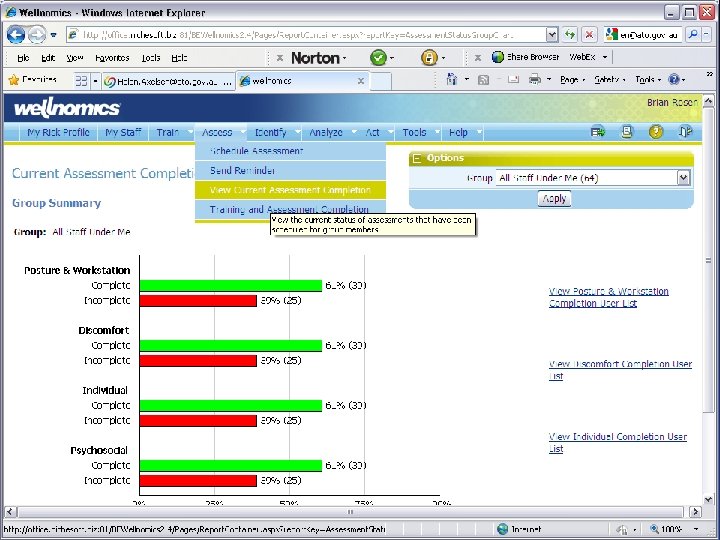Open the My Risk Profile tab
720x540 pixels.
tap(58, 132)
